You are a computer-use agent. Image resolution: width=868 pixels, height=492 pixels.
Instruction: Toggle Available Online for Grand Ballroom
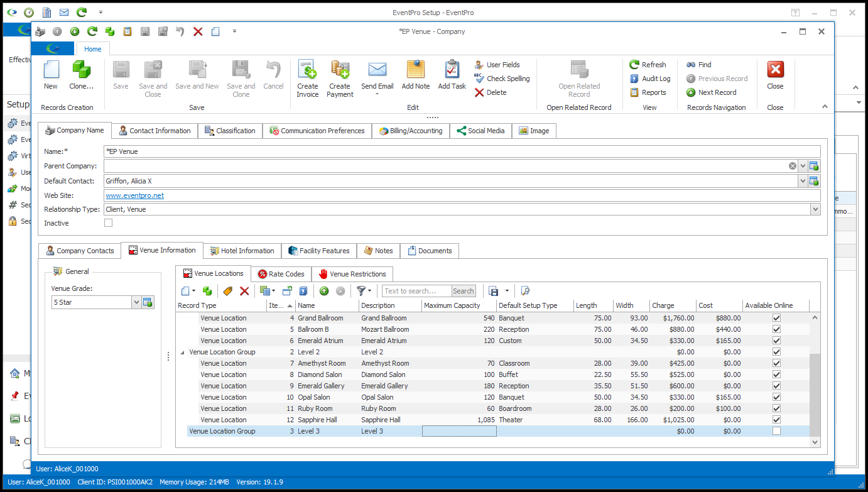(776, 318)
